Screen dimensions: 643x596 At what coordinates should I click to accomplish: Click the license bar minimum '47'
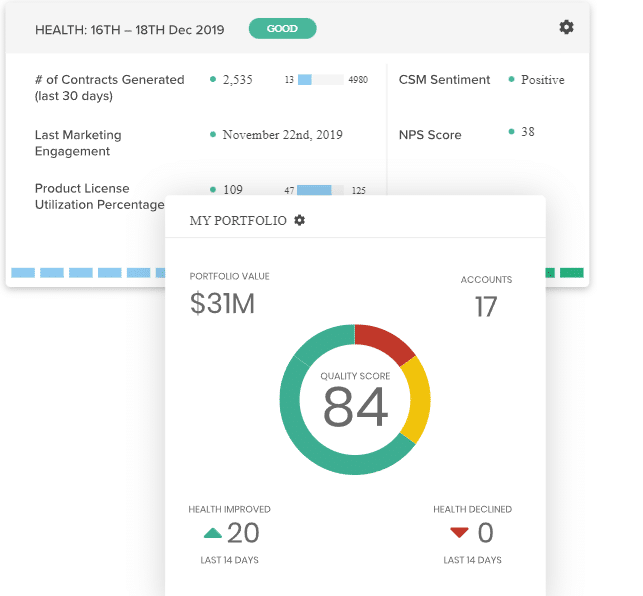pos(289,190)
